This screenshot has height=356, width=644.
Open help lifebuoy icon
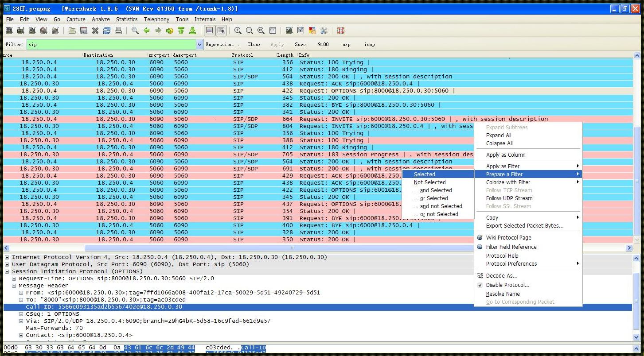tap(341, 31)
